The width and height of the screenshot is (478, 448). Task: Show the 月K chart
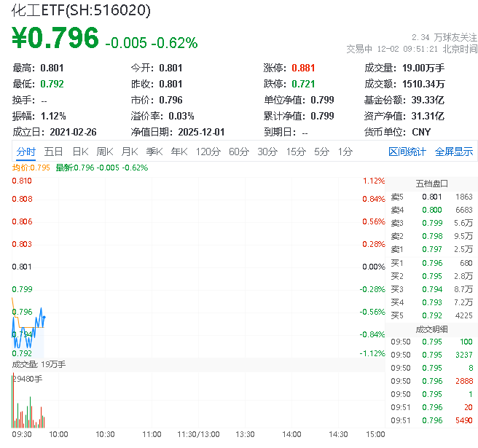coord(130,152)
